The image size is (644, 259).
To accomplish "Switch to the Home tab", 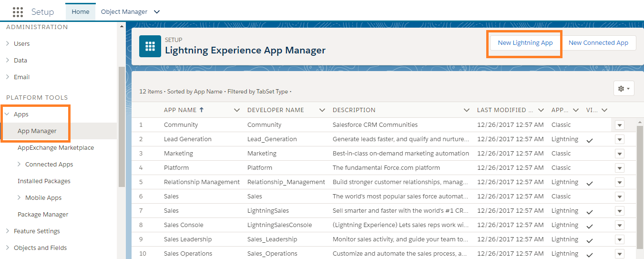I will point(81,12).
